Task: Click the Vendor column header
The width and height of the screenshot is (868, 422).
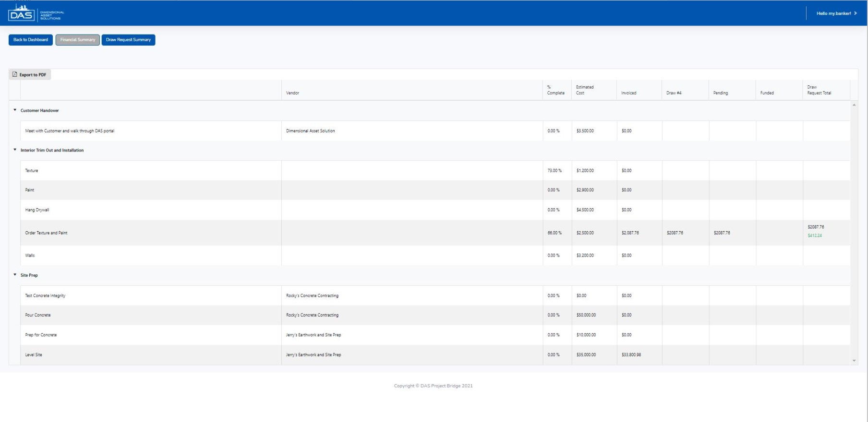Action: pos(292,93)
